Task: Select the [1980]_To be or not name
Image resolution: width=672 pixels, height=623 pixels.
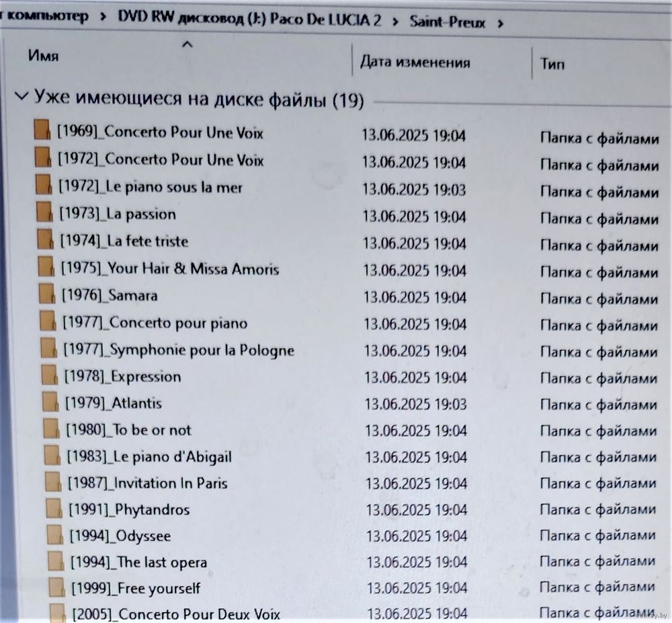Action: click(128, 429)
